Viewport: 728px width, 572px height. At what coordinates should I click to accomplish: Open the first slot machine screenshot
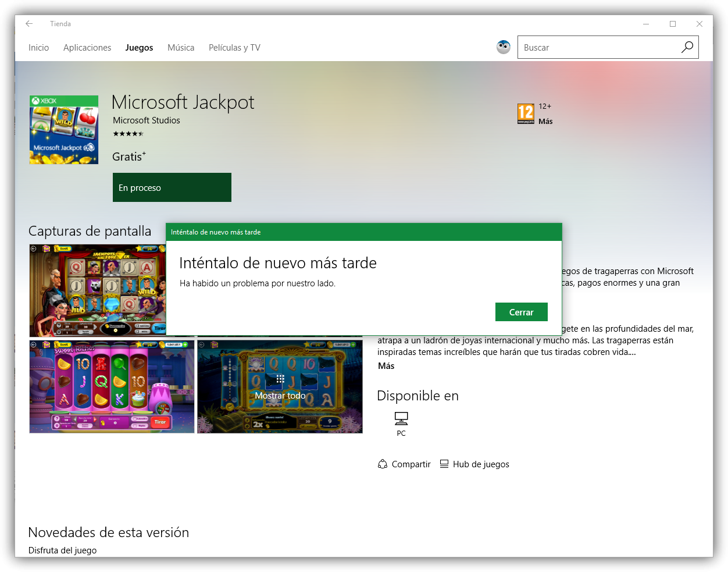(98, 290)
